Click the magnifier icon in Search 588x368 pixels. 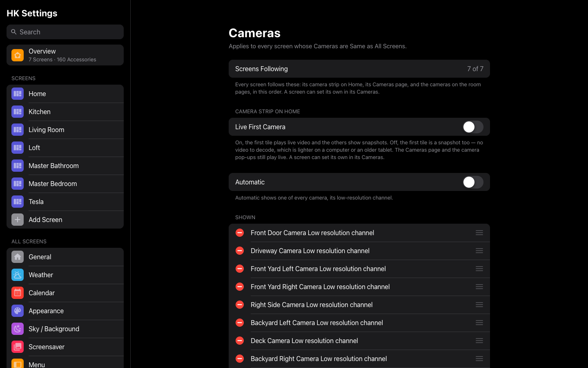tap(14, 32)
